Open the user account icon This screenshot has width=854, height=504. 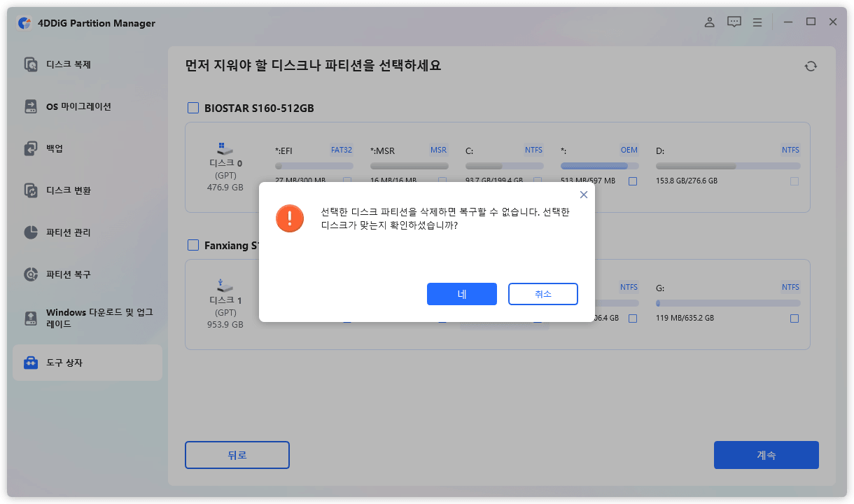coord(709,22)
